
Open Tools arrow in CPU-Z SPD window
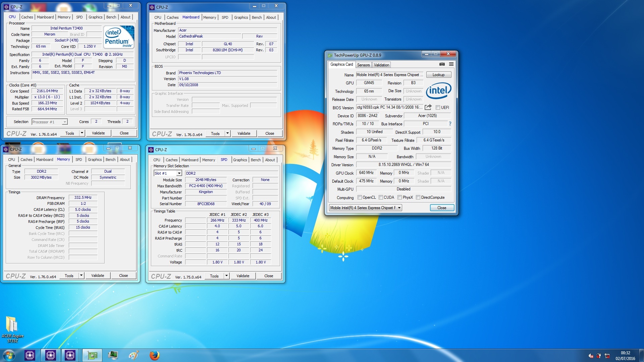click(x=226, y=276)
